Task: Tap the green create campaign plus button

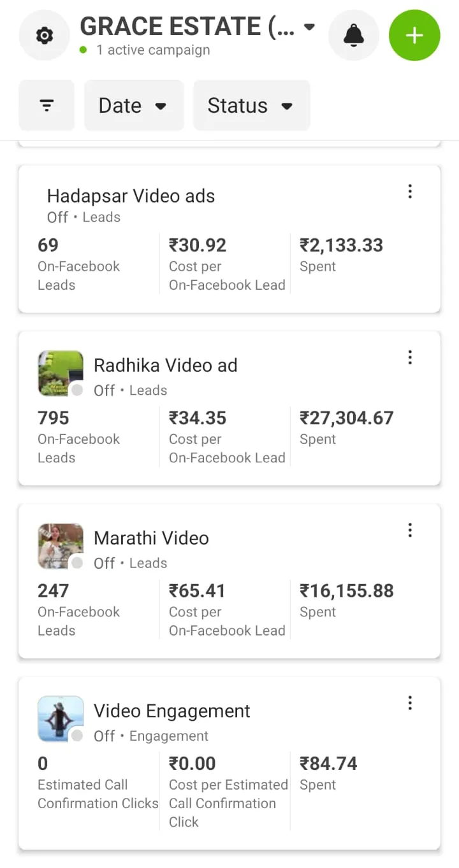Action: click(414, 36)
